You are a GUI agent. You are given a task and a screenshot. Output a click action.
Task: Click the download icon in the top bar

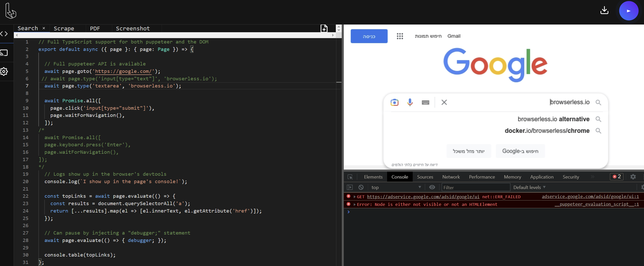(x=605, y=10)
